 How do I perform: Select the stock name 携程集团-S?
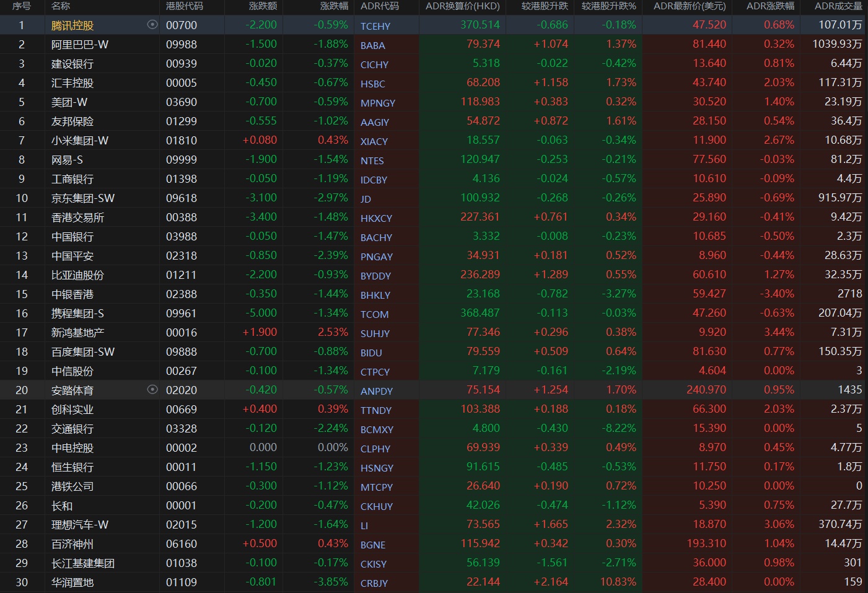click(x=77, y=314)
